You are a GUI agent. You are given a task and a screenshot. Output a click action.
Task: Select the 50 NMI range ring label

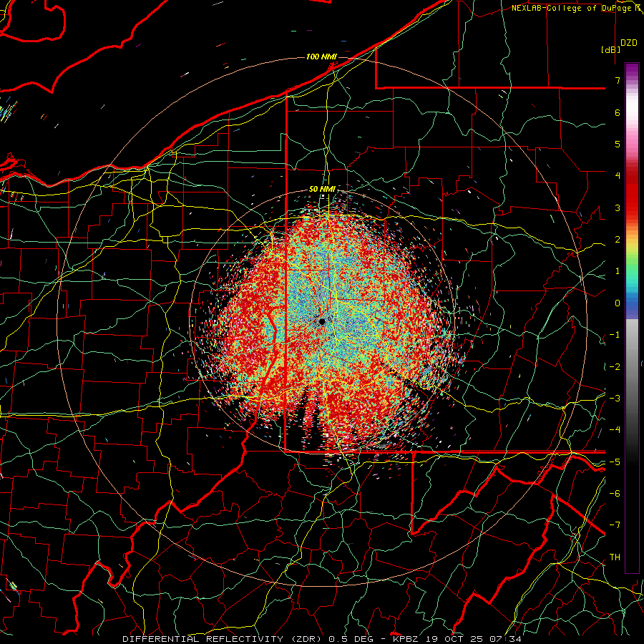coord(322,190)
